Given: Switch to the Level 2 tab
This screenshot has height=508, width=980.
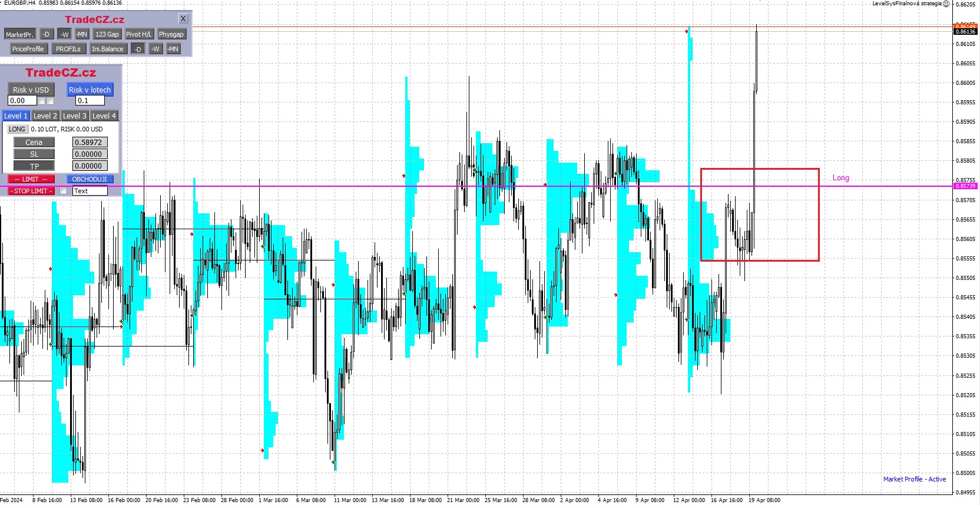Looking at the screenshot, I should 45,116.
